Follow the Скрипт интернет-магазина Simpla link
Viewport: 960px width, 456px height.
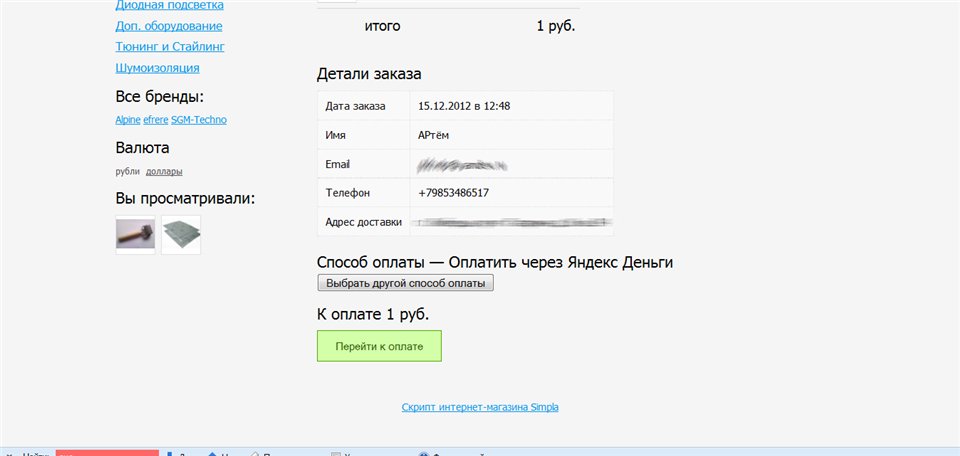[x=486, y=408]
